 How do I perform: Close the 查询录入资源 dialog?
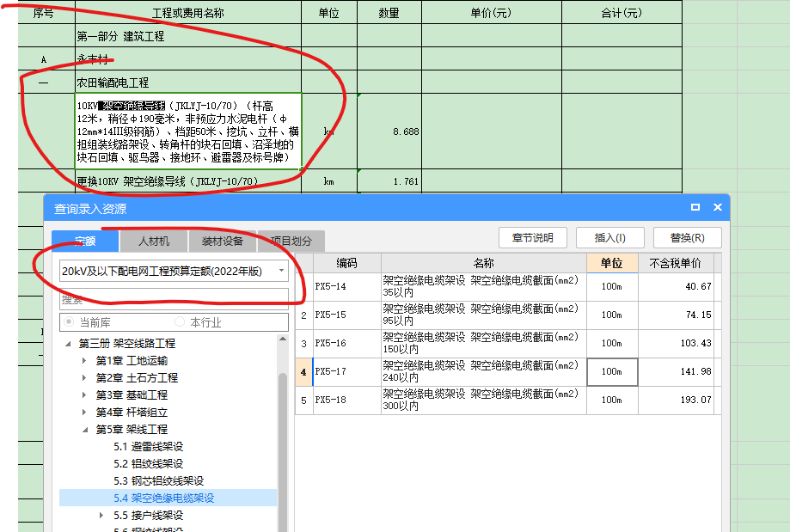[718, 207]
